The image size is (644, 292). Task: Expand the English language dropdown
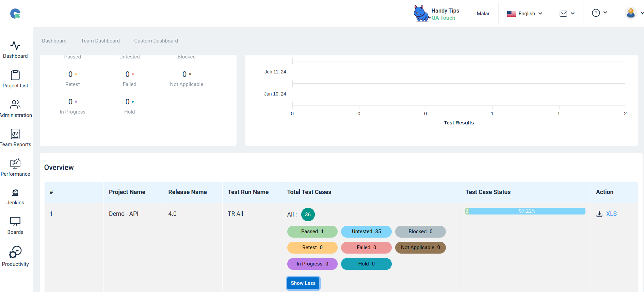click(525, 14)
